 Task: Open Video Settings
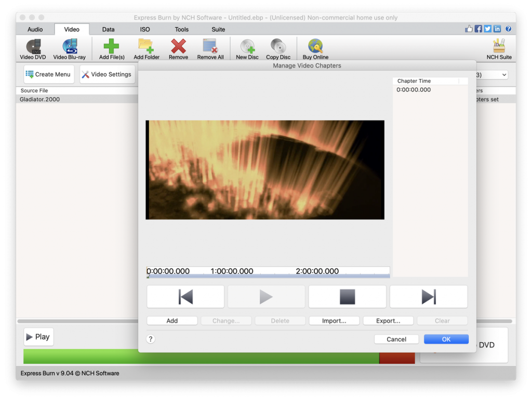(x=107, y=74)
